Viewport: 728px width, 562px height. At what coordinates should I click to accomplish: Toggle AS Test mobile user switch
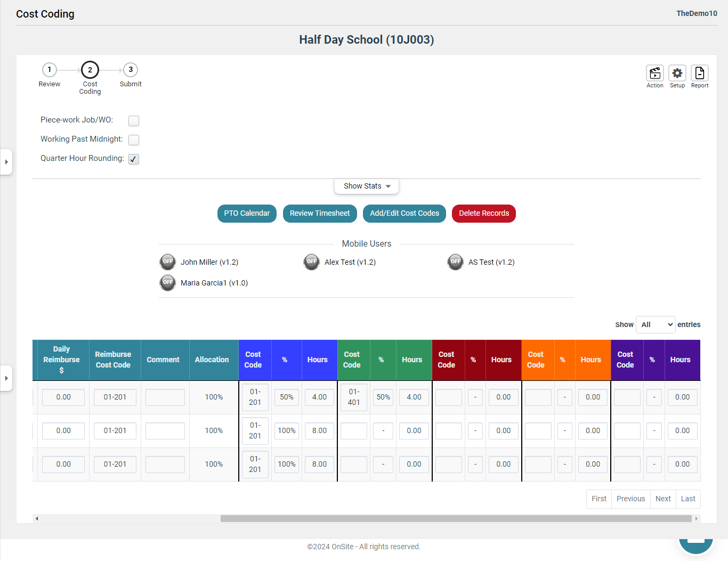click(x=456, y=262)
